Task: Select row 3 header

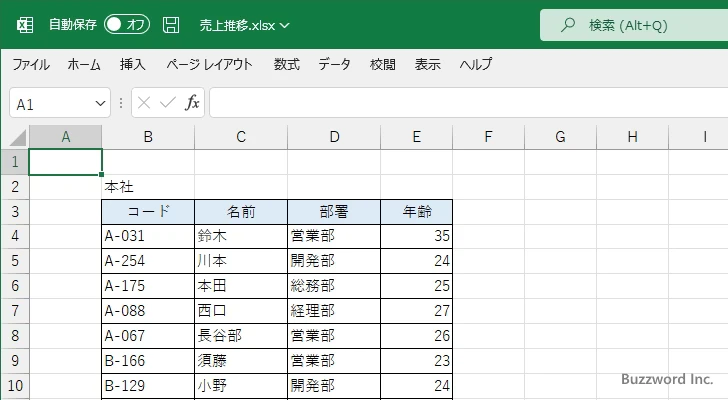Action: (x=15, y=212)
